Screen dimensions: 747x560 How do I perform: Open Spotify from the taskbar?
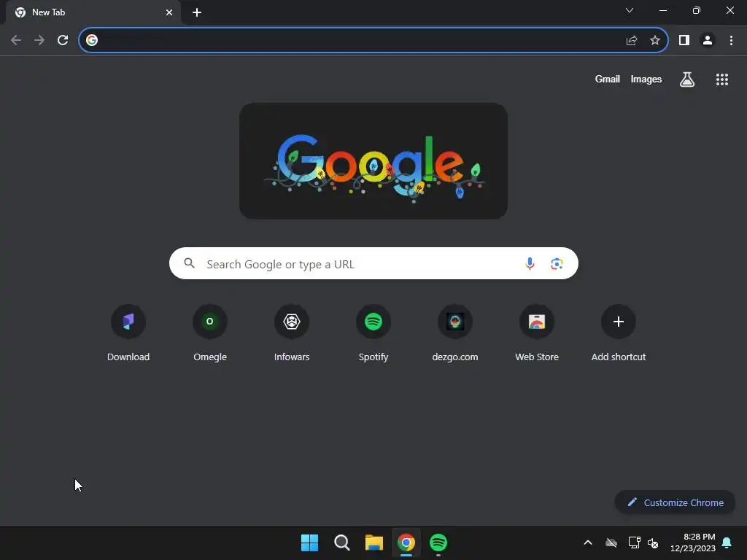click(438, 542)
